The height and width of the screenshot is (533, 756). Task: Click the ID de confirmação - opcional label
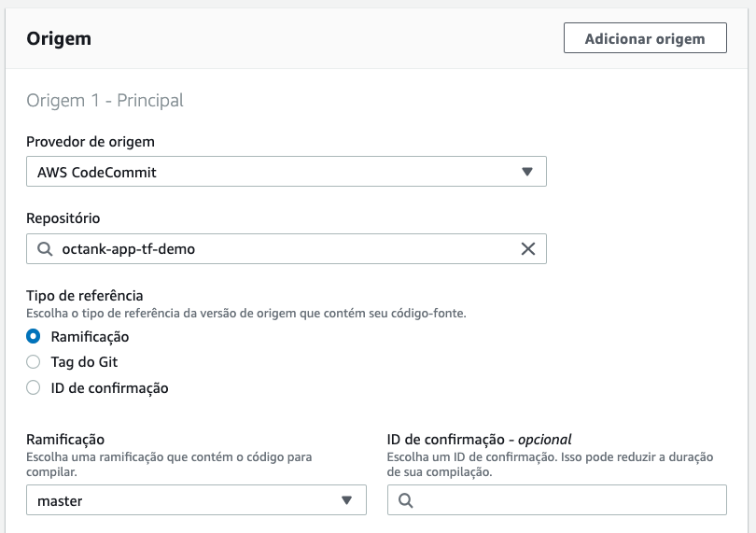[x=479, y=439]
